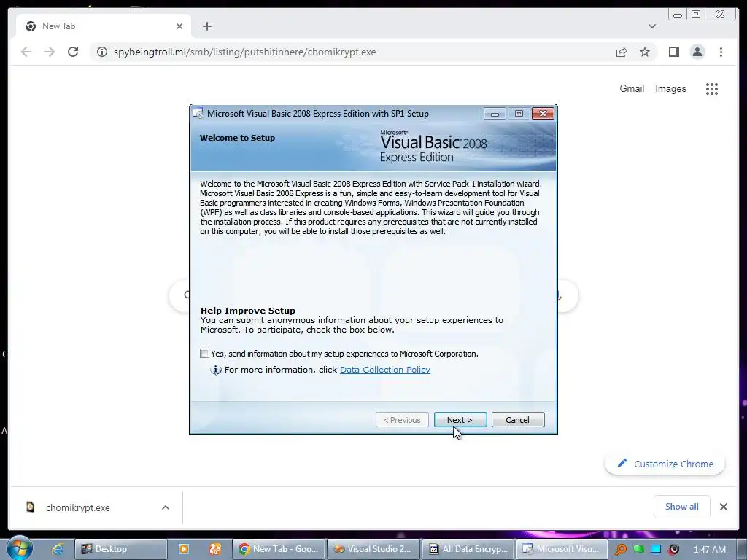This screenshot has height=560, width=747.
Task: Minimize the Visual Basic Setup window
Action: coord(495,113)
